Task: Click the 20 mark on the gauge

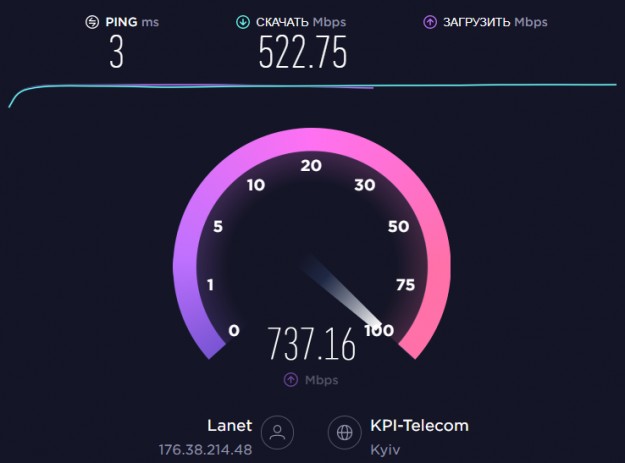Action: point(311,165)
